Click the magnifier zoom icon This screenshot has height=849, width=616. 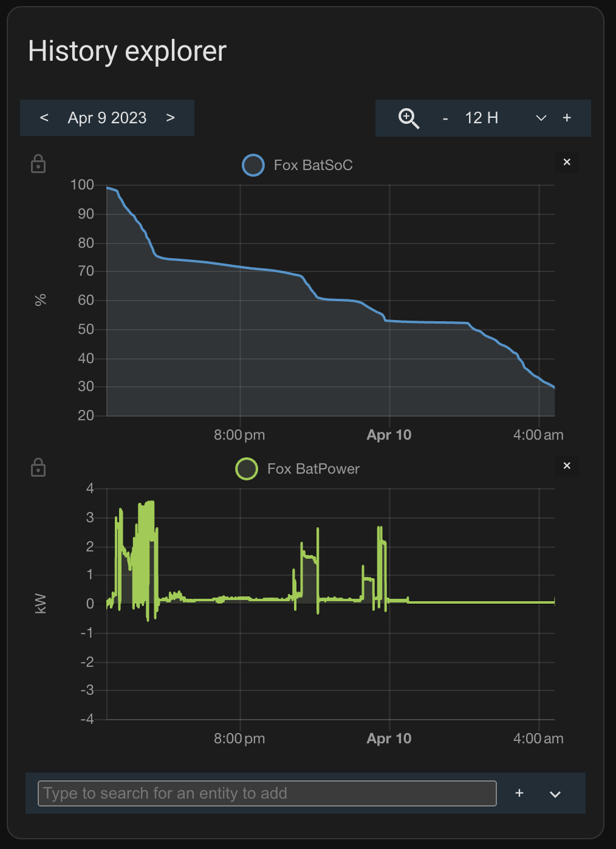click(x=408, y=118)
